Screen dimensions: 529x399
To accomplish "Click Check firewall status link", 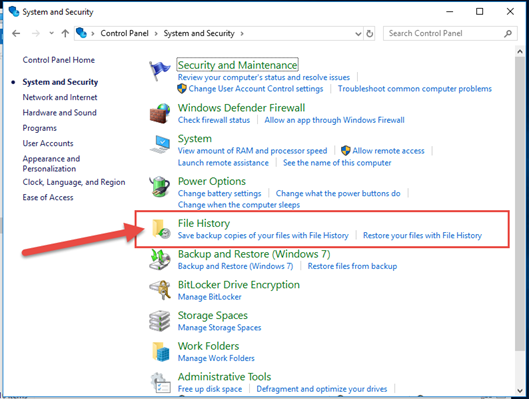I will coord(214,120).
